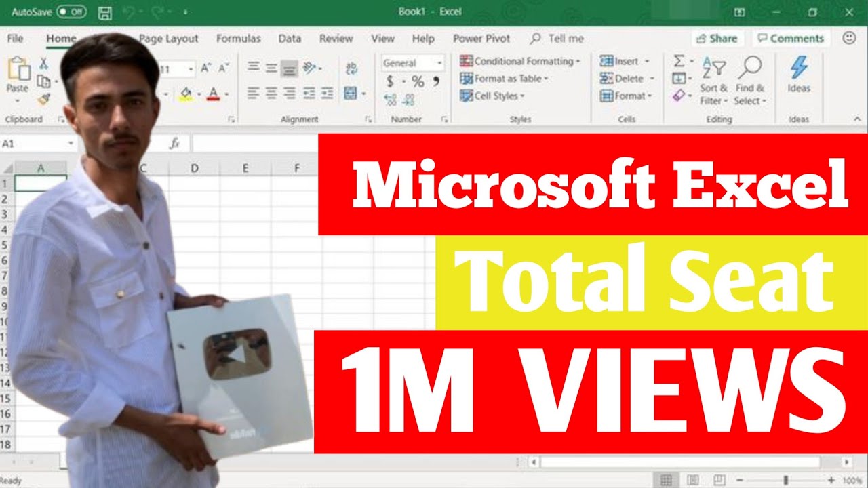
Task: Open the Format as Table menu
Action: [x=504, y=79]
